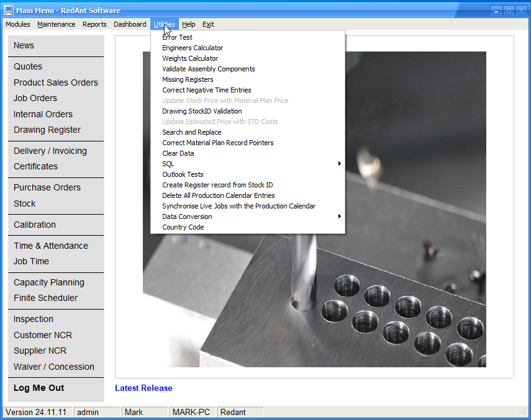
Task: Select Clear Data from the menu
Action: [178, 153]
